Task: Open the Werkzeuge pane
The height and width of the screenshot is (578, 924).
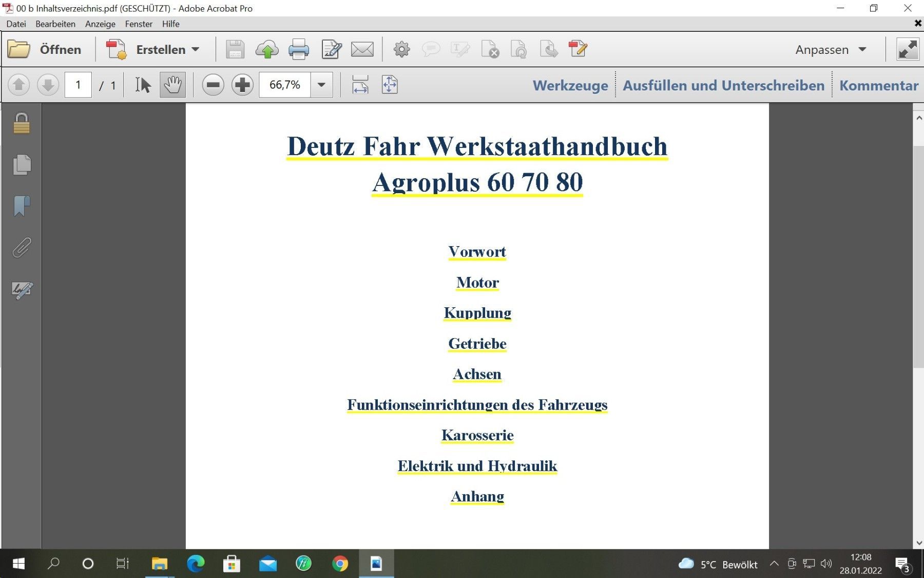Action: [x=570, y=85]
